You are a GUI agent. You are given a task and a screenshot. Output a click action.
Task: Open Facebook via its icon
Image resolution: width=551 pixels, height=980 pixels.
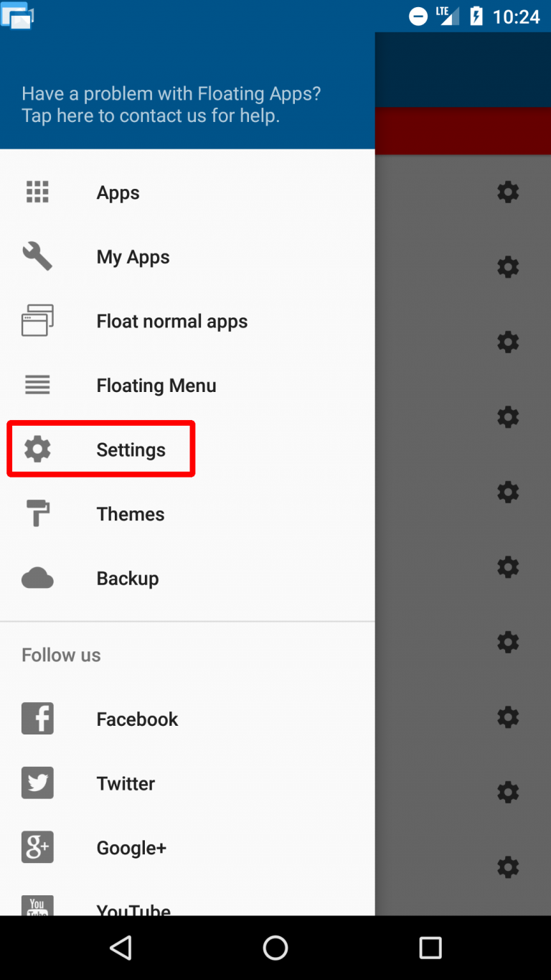tap(37, 718)
